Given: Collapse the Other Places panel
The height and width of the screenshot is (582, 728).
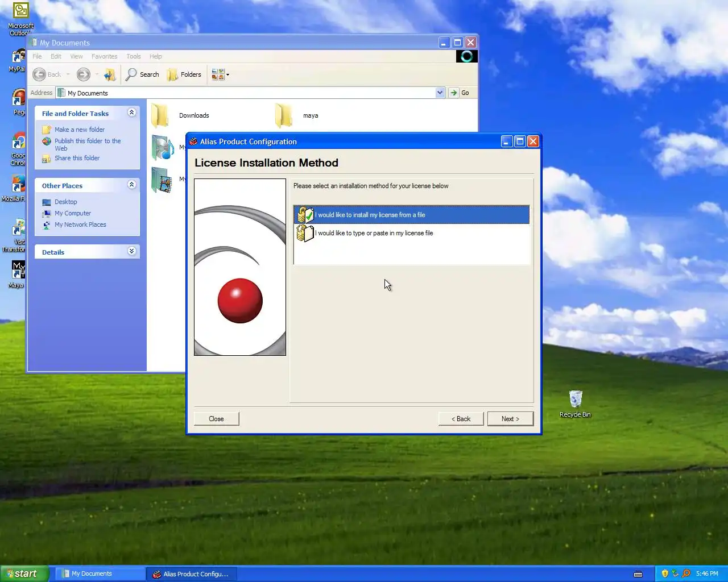Looking at the screenshot, I should [x=132, y=185].
